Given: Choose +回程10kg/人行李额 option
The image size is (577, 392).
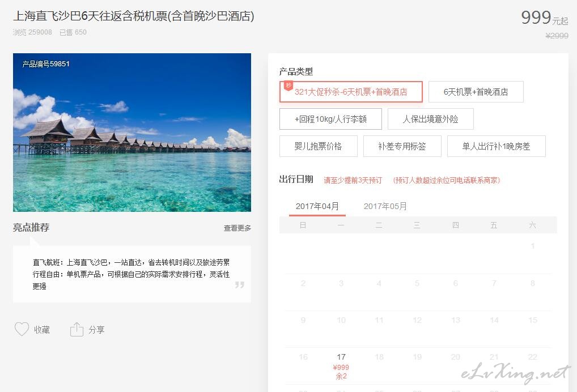Looking at the screenshot, I should (330, 119).
